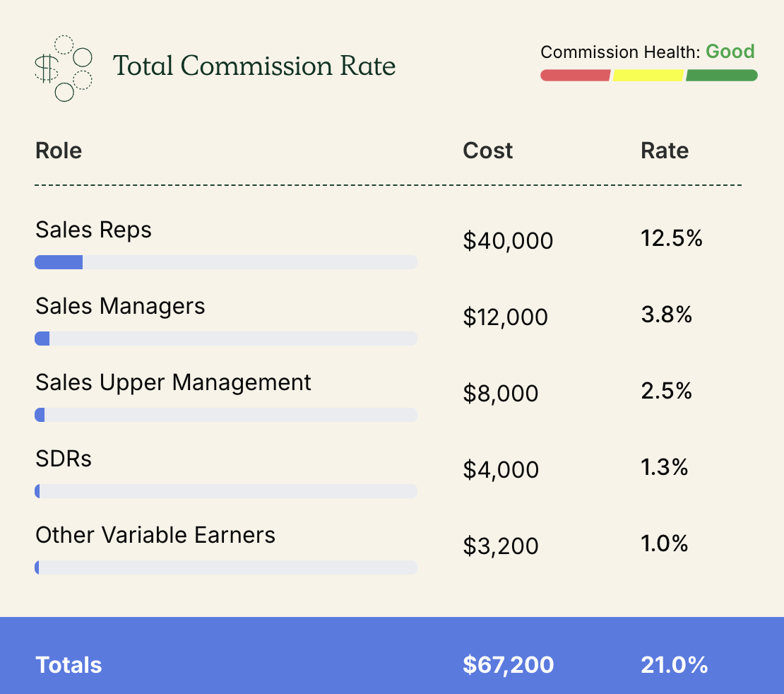Click the dollar coins commission icon
This screenshot has height=694, width=784.
64,68
